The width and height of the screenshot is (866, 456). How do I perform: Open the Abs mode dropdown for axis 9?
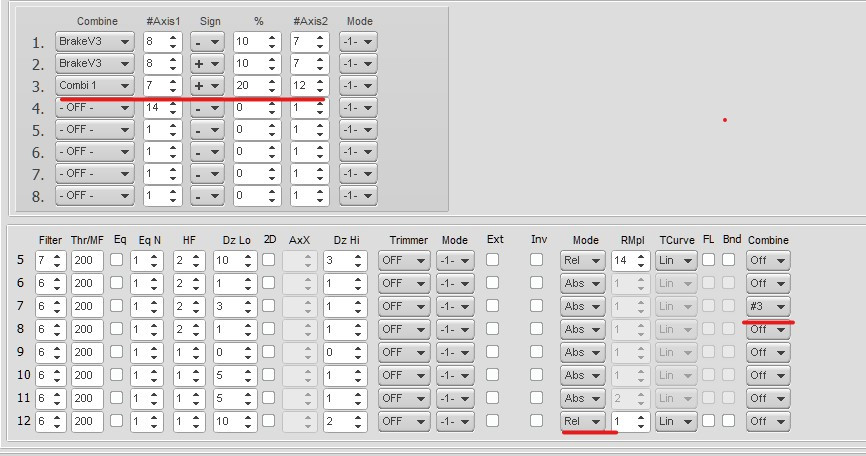coord(582,352)
